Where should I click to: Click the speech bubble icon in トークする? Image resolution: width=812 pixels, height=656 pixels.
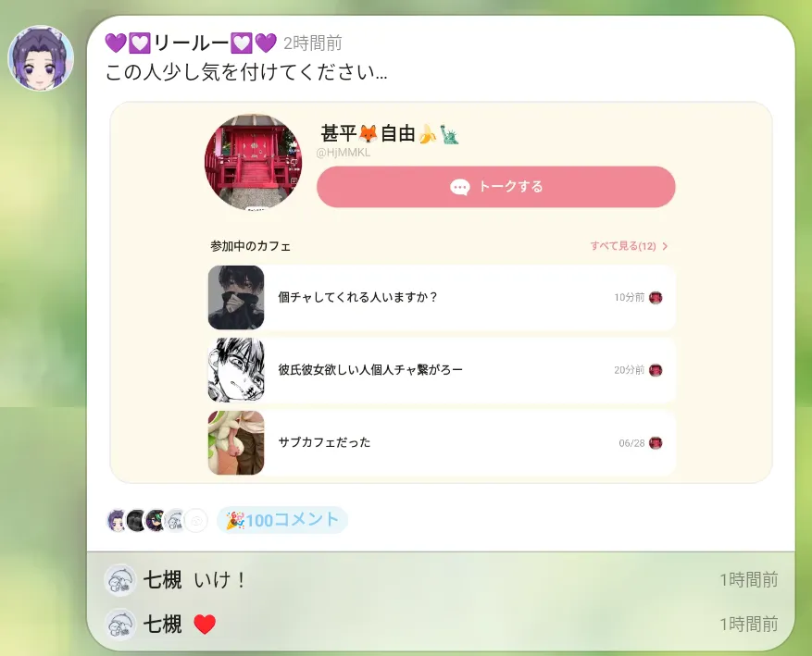coord(460,187)
